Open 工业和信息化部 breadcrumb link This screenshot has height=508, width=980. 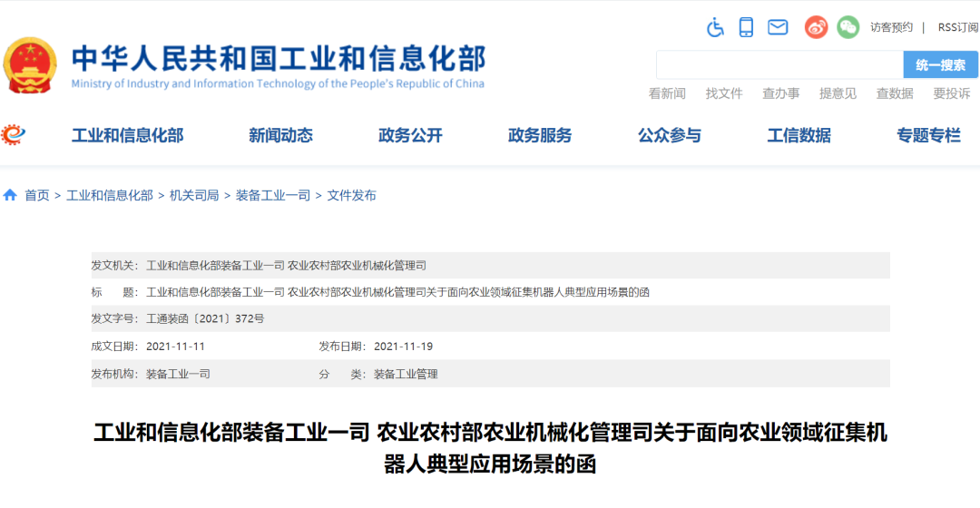(110, 196)
